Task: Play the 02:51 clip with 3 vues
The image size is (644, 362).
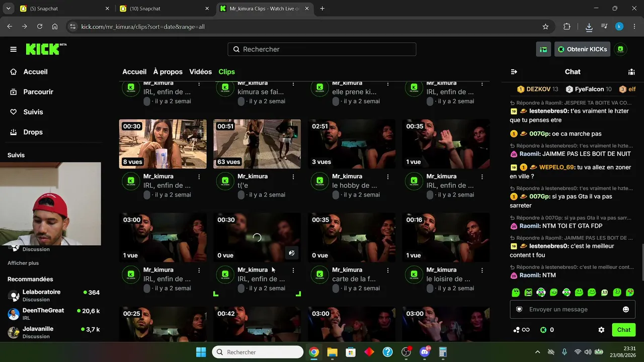Action: pos(352,144)
